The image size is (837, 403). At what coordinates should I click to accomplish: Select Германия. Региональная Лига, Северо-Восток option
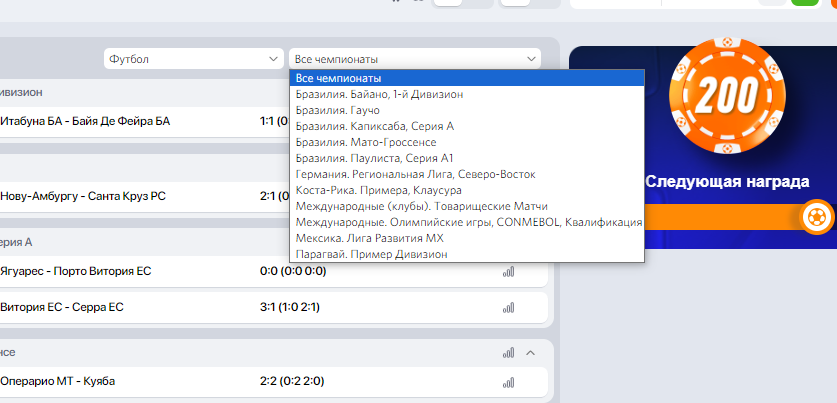(x=467, y=175)
